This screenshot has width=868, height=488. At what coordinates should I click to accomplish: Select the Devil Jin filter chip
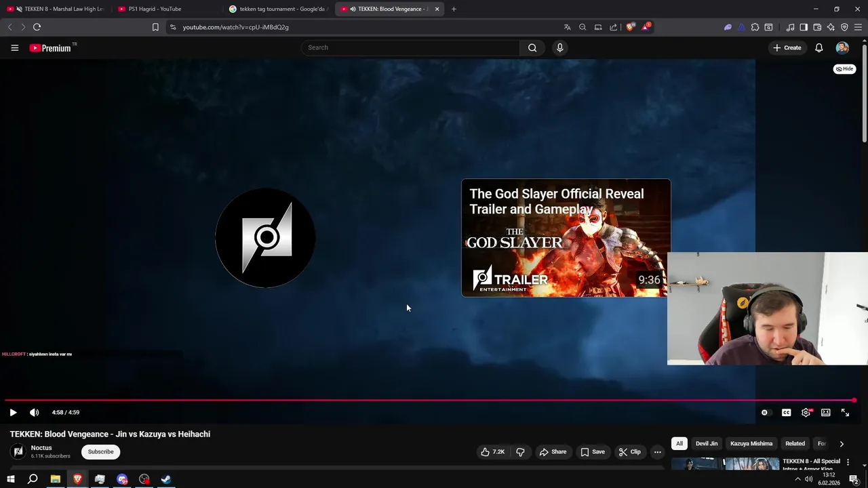click(x=707, y=443)
